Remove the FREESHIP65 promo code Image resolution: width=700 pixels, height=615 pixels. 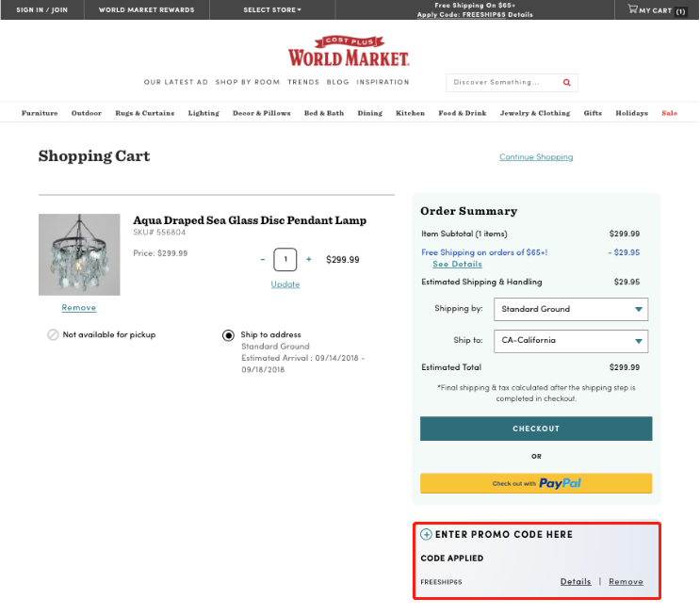pos(626,581)
